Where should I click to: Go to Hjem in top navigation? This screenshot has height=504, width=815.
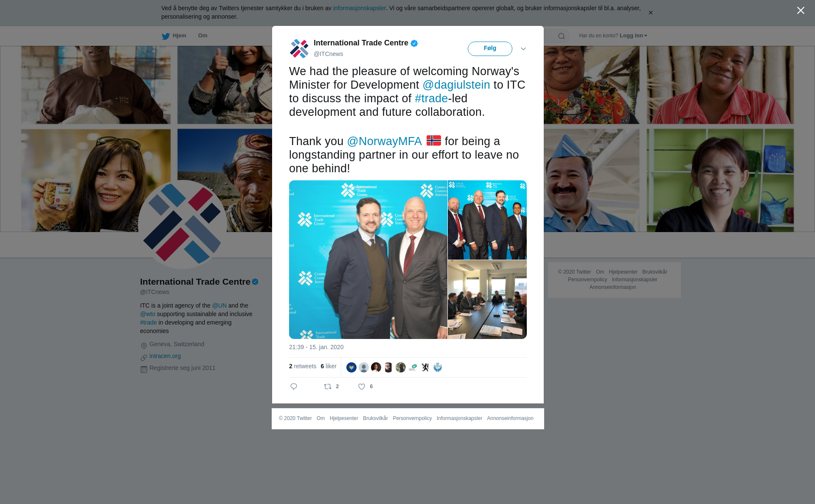(x=179, y=36)
